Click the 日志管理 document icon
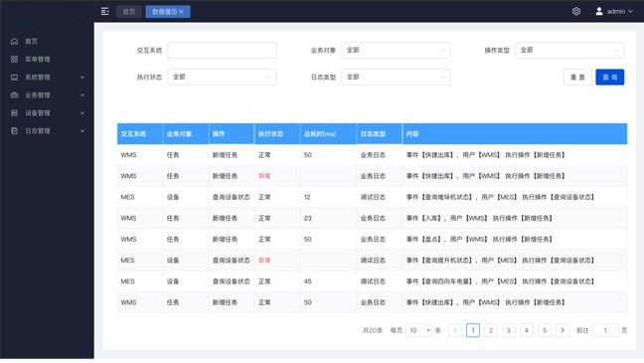 tap(14, 131)
